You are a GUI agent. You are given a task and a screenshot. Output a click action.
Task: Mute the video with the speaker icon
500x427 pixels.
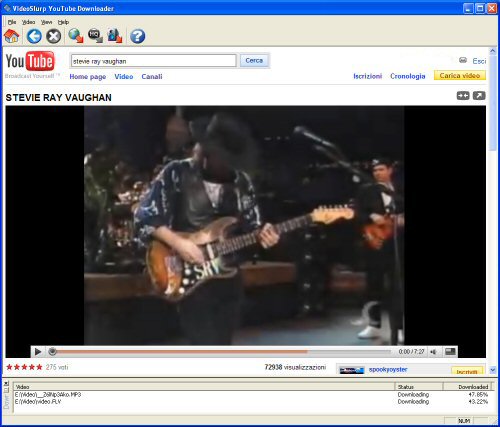tap(433, 351)
